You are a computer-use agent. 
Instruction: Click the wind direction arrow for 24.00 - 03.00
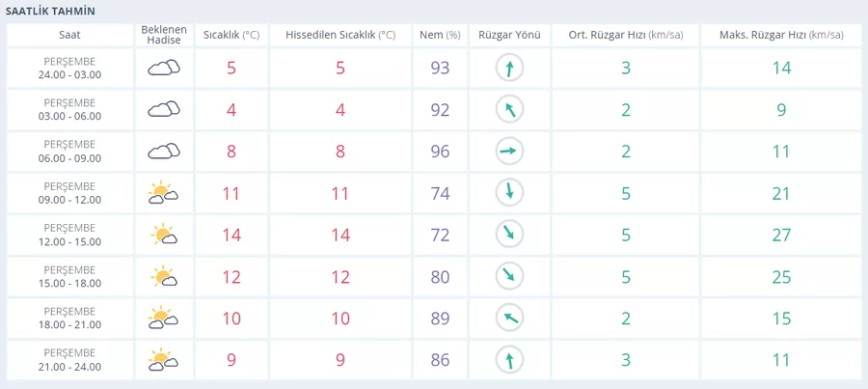[x=508, y=68]
